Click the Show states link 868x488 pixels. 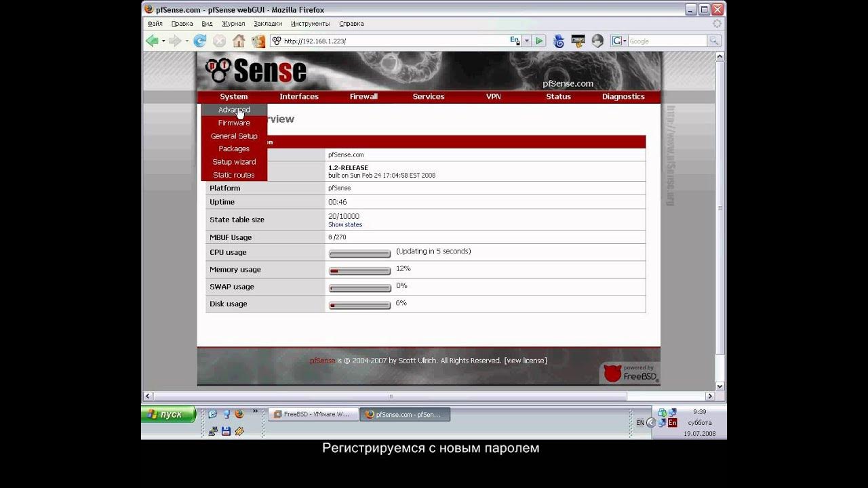345,224
